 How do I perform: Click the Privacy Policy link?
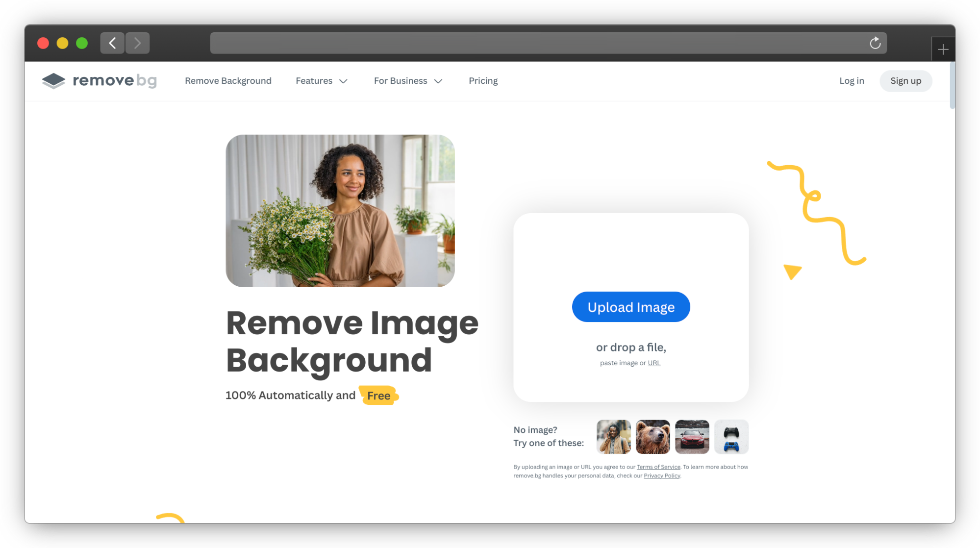[x=662, y=475]
